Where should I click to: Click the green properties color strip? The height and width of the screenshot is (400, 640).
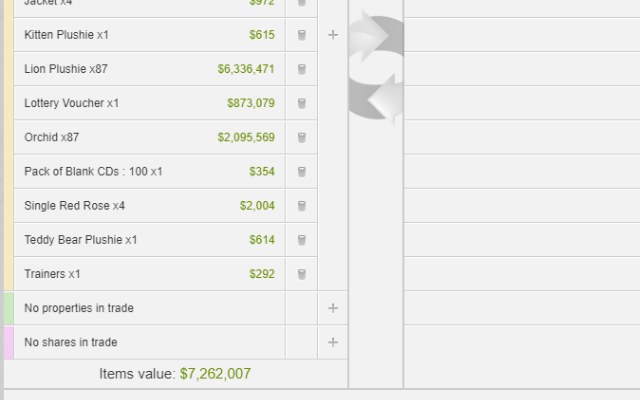tap(9, 308)
